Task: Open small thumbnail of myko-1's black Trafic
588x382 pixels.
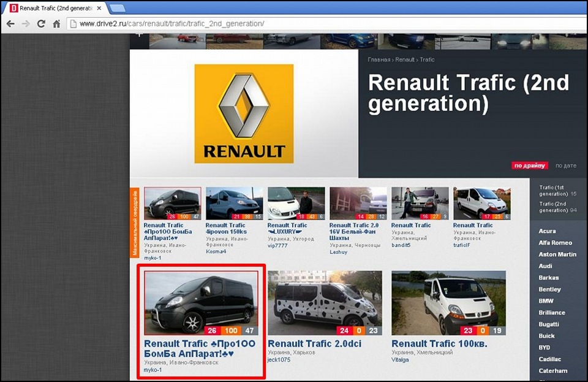Action: click(x=173, y=204)
